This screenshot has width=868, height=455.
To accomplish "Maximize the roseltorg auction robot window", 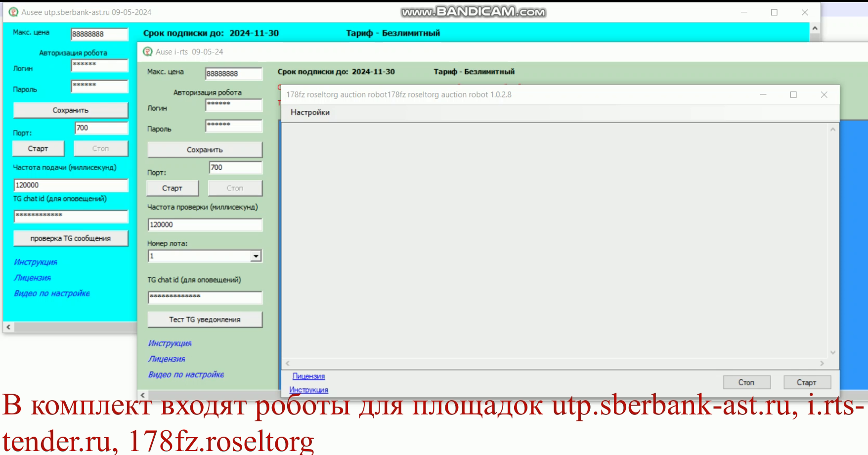I will (x=793, y=94).
